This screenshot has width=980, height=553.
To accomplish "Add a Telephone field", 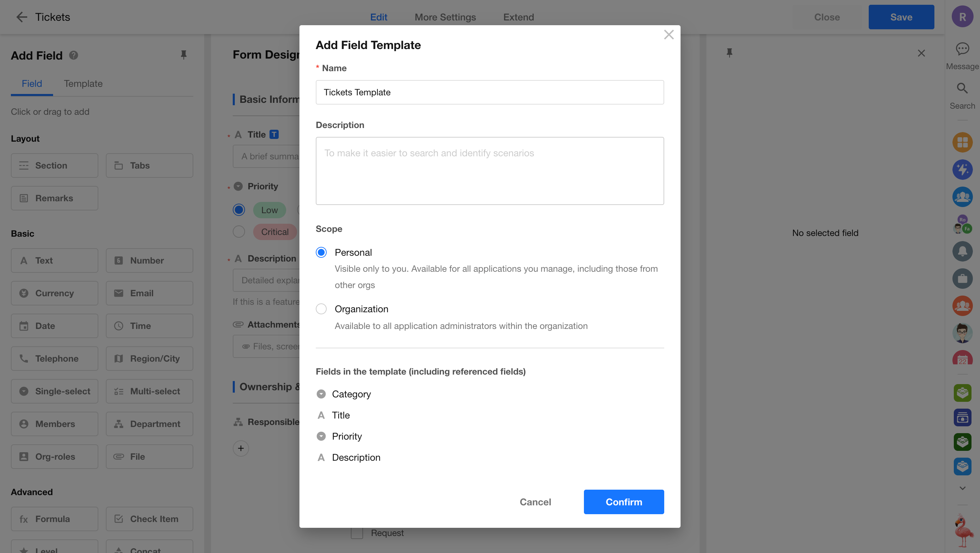I will [54, 359].
